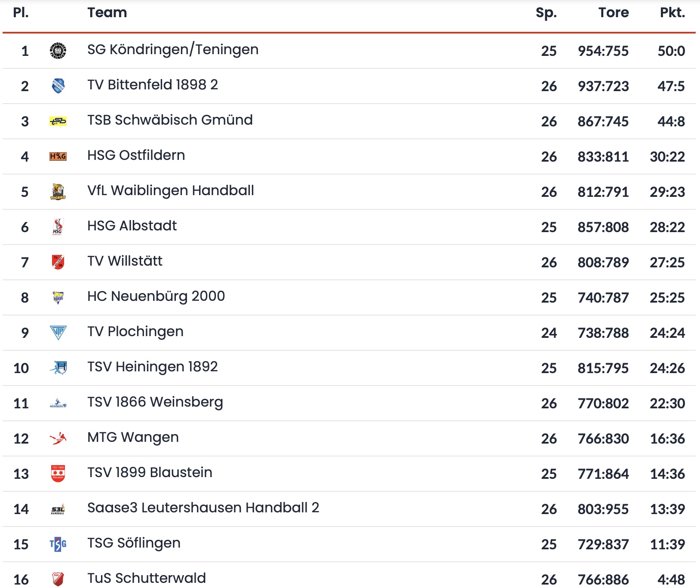Click the Team column header

pos(107,12)
